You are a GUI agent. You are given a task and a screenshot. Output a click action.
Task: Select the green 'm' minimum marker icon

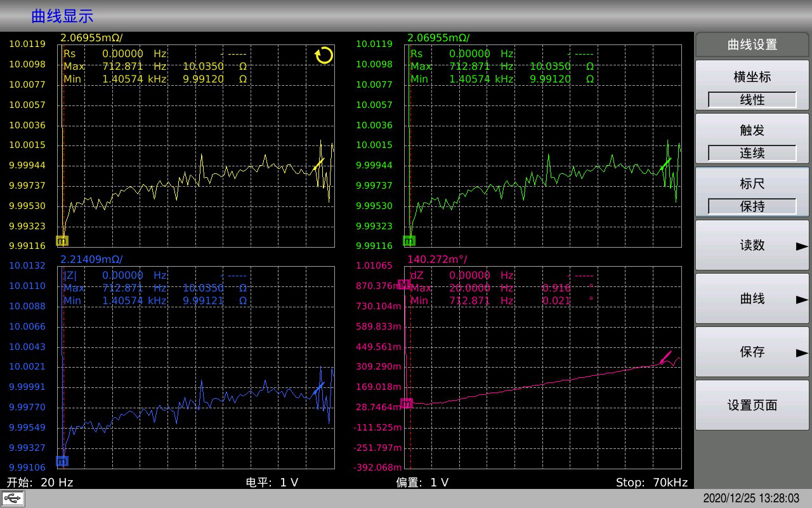tap(409, 241)
